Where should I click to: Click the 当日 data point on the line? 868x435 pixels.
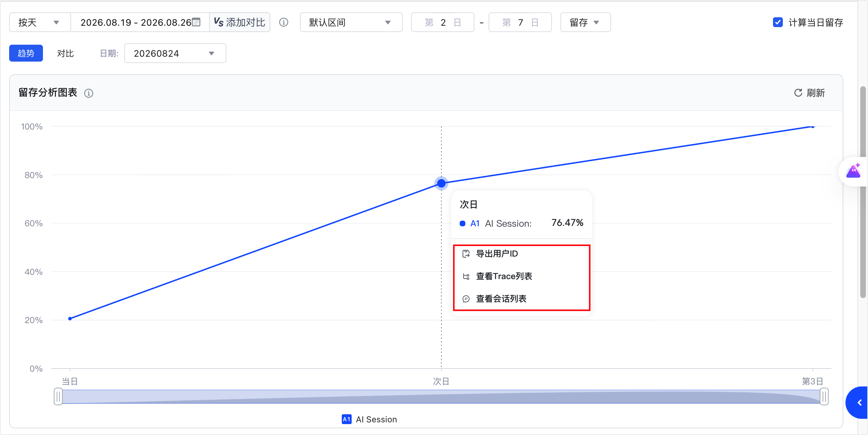point(70,319)
